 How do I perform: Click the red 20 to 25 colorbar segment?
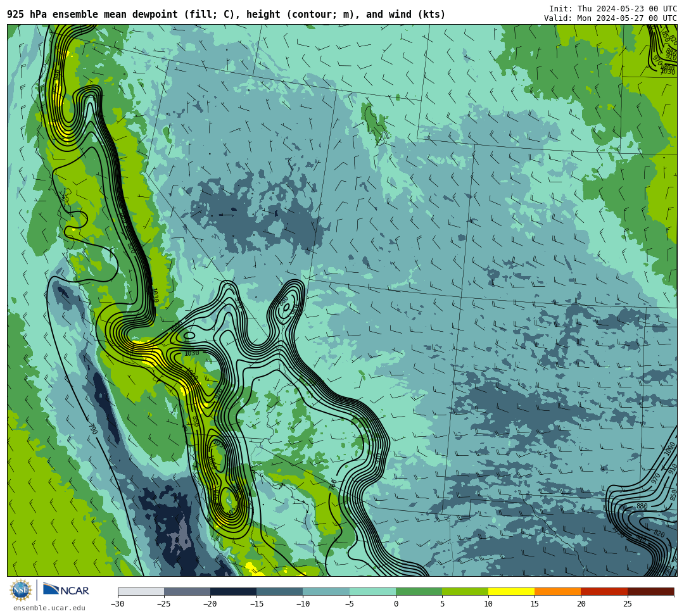coord(604,591)
